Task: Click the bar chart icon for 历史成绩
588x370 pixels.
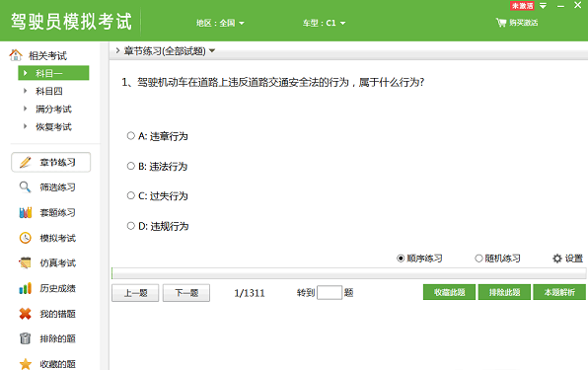Action: click(25, 288)
